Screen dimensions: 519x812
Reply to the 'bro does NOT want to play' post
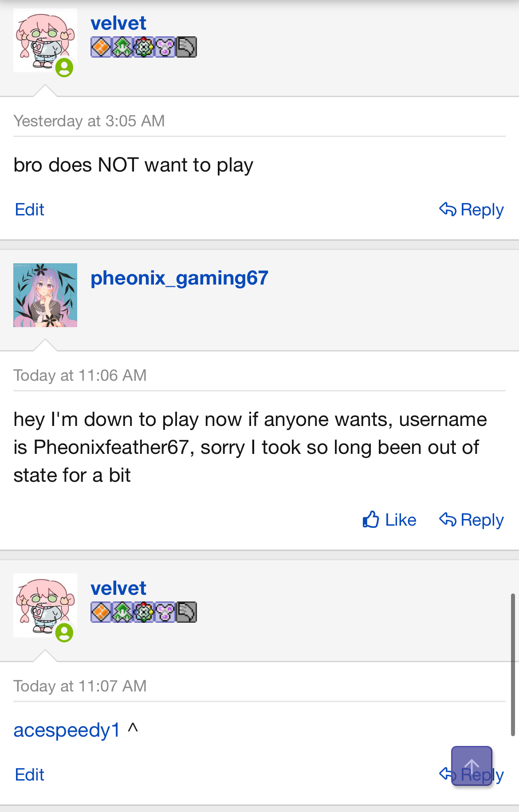[472, 210]
